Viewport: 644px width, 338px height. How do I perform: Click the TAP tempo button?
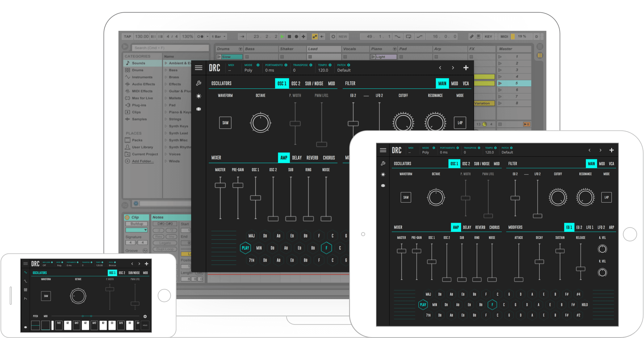(x=127, y=36)
